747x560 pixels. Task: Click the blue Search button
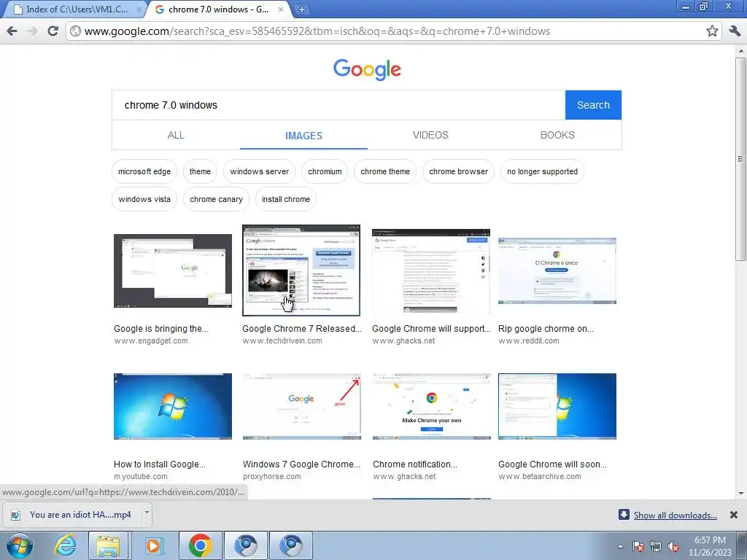(x=593, y=105)
